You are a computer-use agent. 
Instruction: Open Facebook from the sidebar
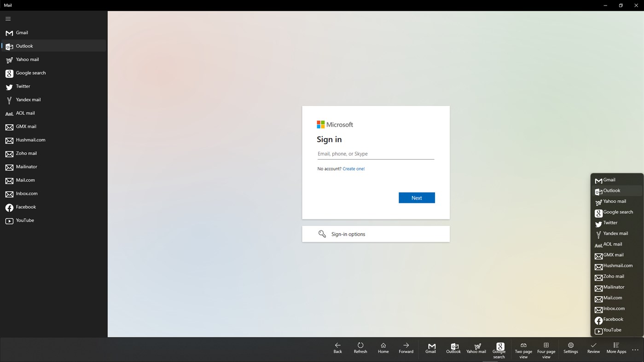[26, 207]
